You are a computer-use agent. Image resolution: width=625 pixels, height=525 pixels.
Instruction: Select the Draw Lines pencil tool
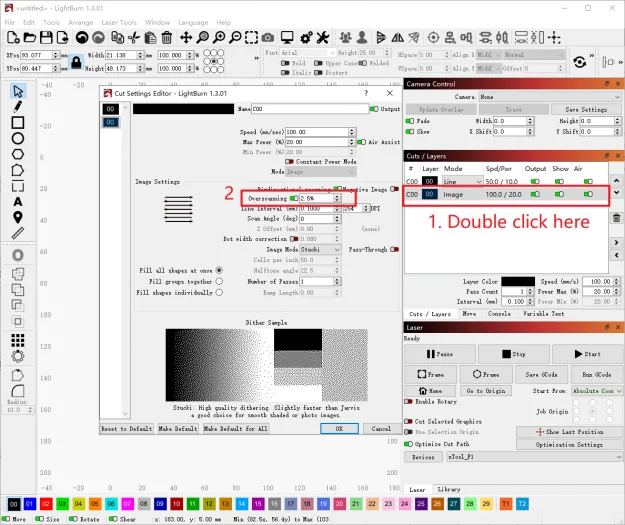click(x=18, y=106)
